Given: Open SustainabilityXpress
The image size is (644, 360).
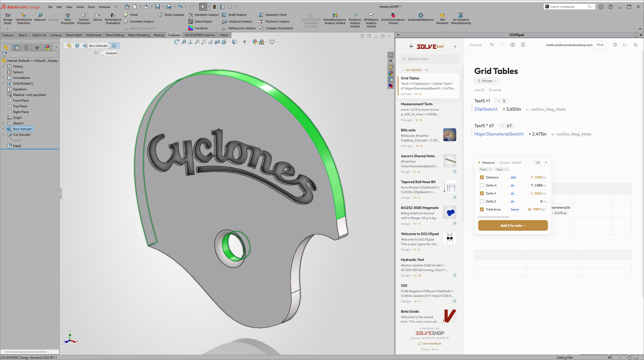Looking at the screenshot, I should (421, 17).
